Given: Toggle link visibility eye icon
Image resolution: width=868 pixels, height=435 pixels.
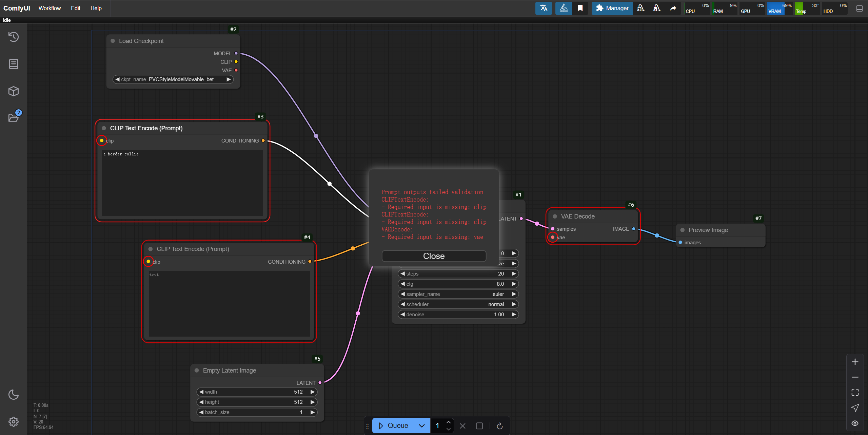Looking at the screenshot, I should point(855,423).
